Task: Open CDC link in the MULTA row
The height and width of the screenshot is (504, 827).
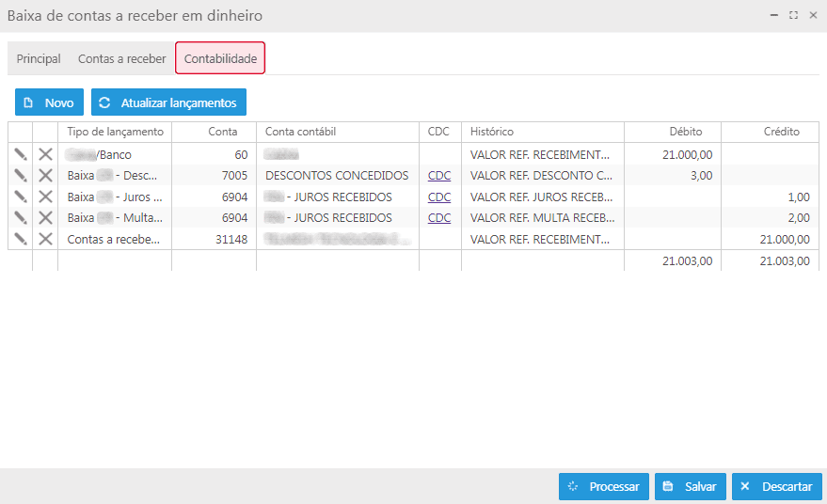Action: [x=439, y=217]
